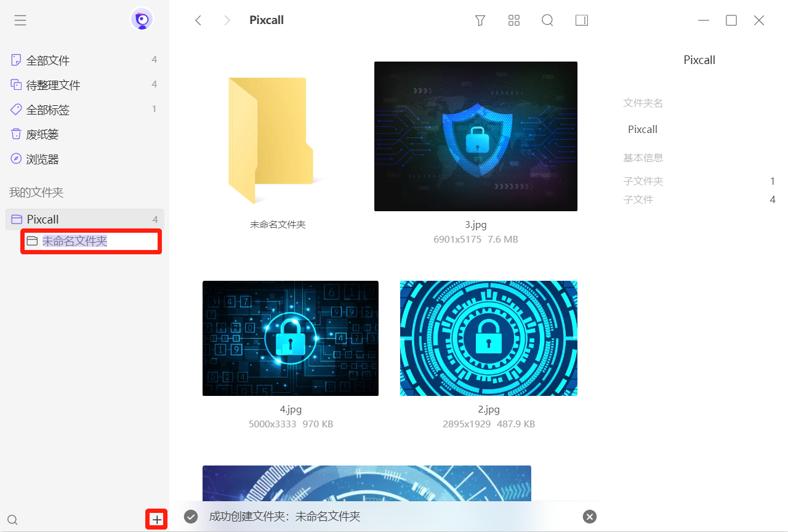Click the 未命名文件夹 label under folder icon

278,225
